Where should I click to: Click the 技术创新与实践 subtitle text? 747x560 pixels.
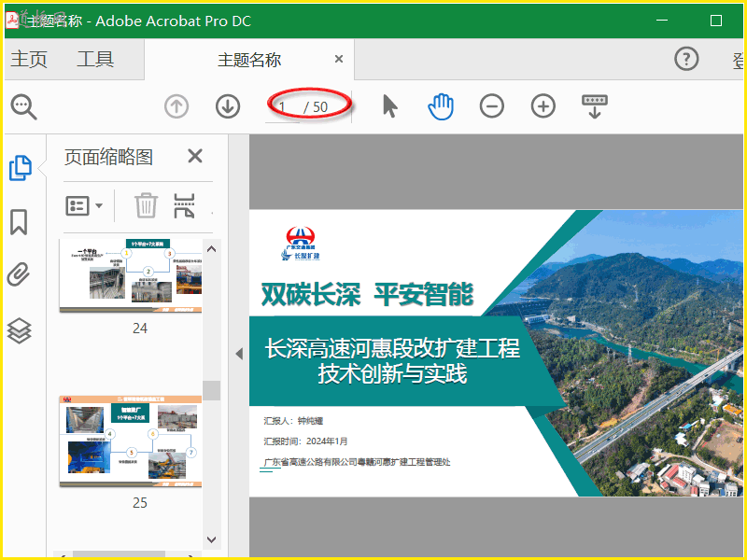(392, 374)
